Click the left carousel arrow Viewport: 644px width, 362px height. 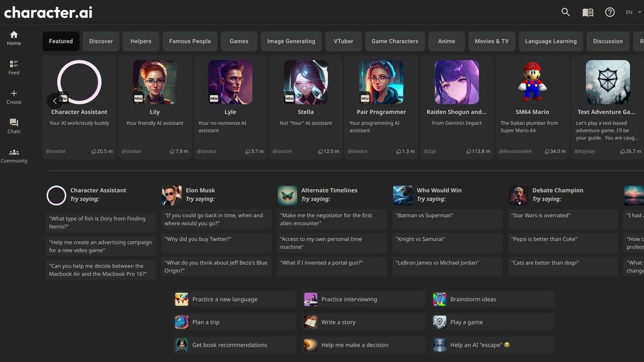click(55, 100)
